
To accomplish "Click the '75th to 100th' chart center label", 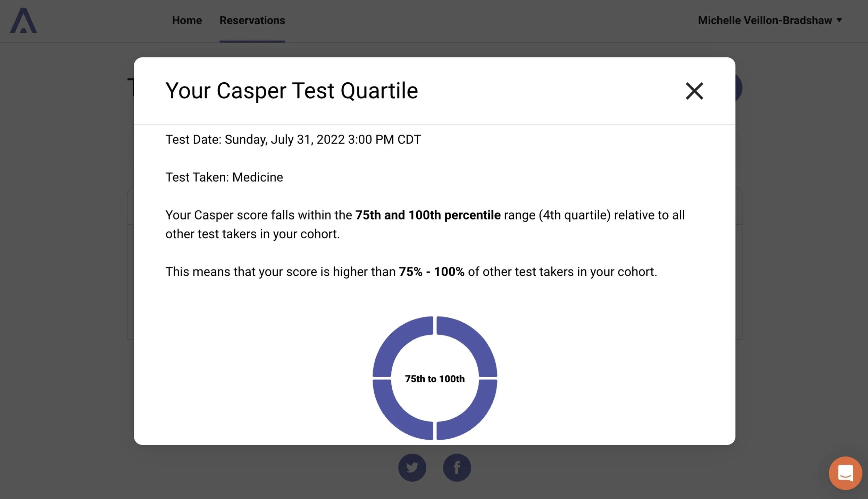I will pyautogui.click(x=435, y=379).
